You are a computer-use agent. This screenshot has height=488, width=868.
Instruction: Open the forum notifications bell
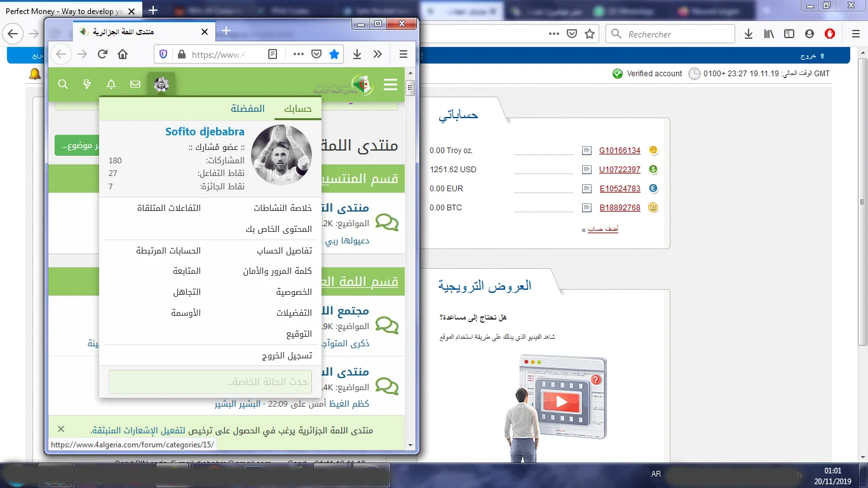[111, 85]
